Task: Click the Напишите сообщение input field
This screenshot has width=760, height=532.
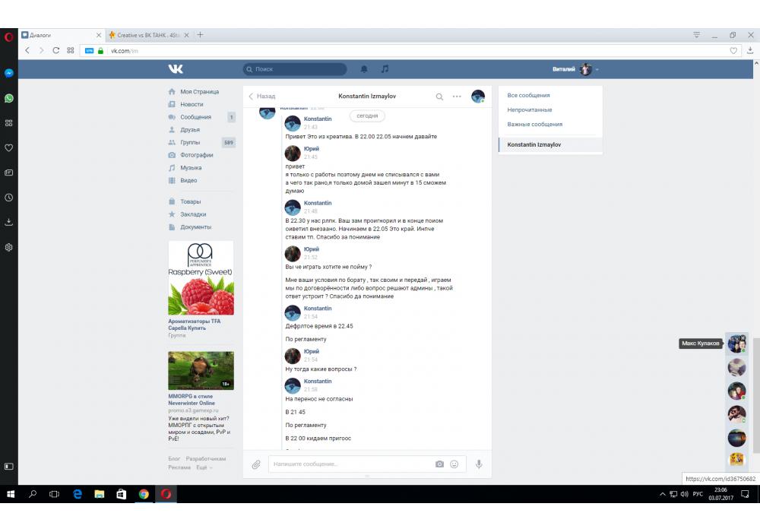Action: point(350,464)
